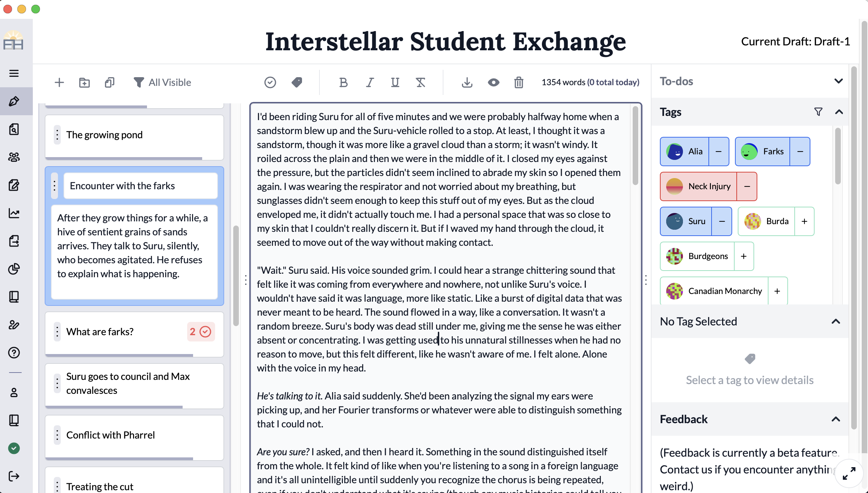Open sidebar journal book icon above logout
Image resolution: width=868 pixels, height=493 pixels.
14,420
